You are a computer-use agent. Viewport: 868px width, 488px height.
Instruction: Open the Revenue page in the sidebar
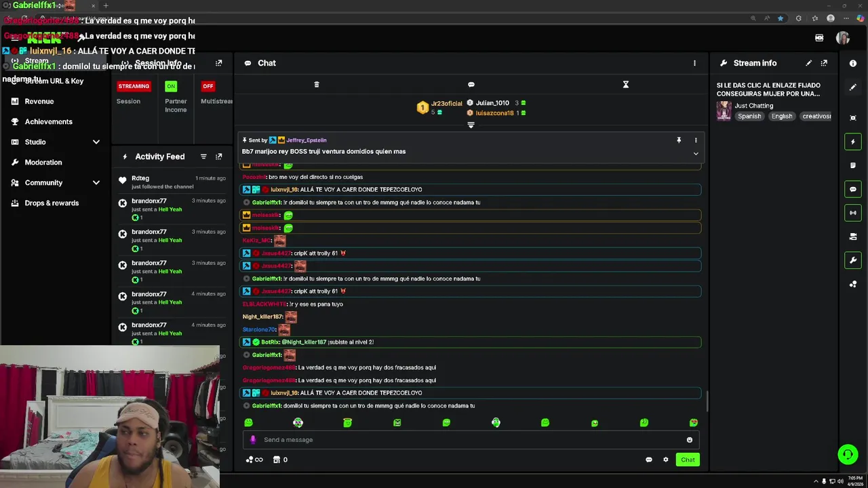pyautogui.click(x=39, y=101)
